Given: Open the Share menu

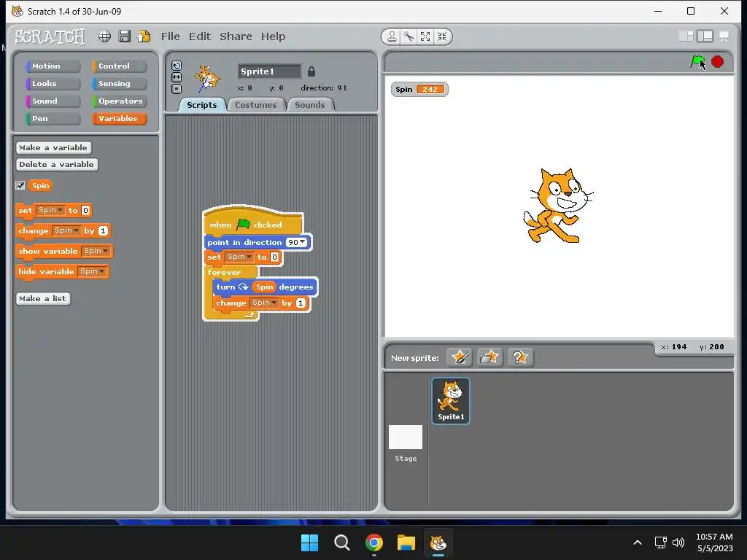Looking at the screenshot, I should pos(236,36).
